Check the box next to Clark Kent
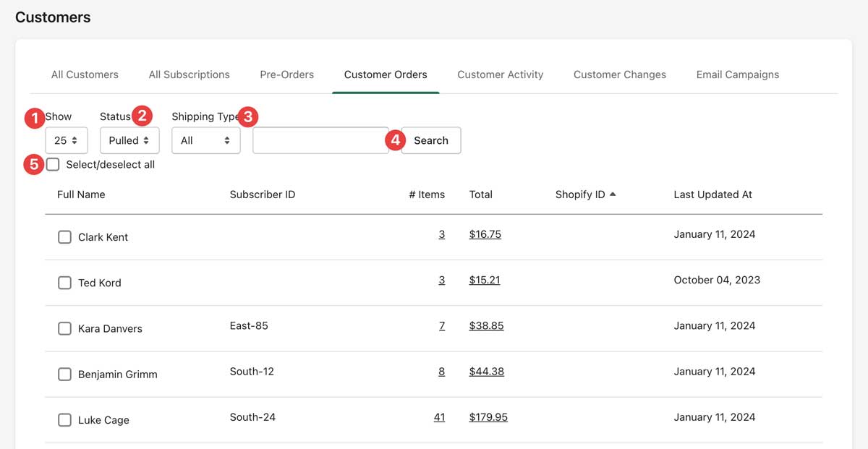 [x=64, y=237]
